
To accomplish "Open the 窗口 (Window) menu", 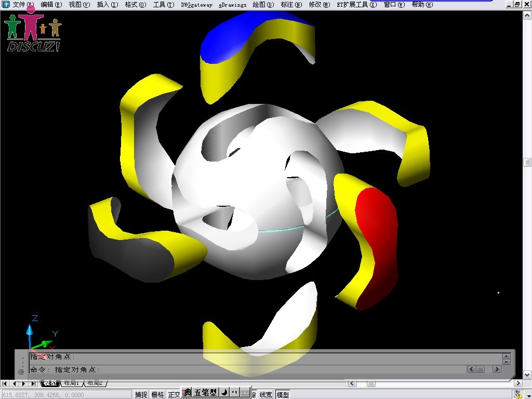I will [394, 5].
